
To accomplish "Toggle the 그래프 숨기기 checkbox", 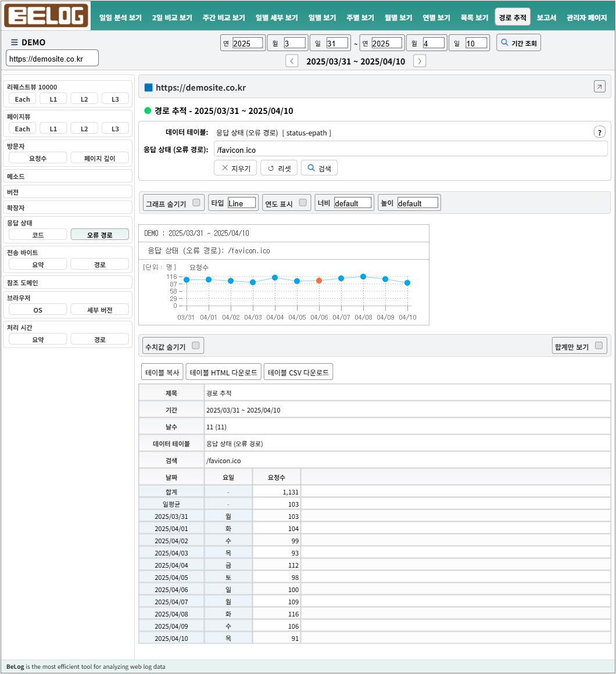I will click(x=196, y=202).
